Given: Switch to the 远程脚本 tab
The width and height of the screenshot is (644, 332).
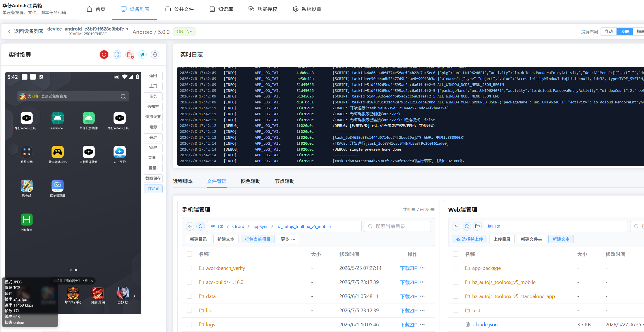Looking at the screenshot, I should (183, 181).
